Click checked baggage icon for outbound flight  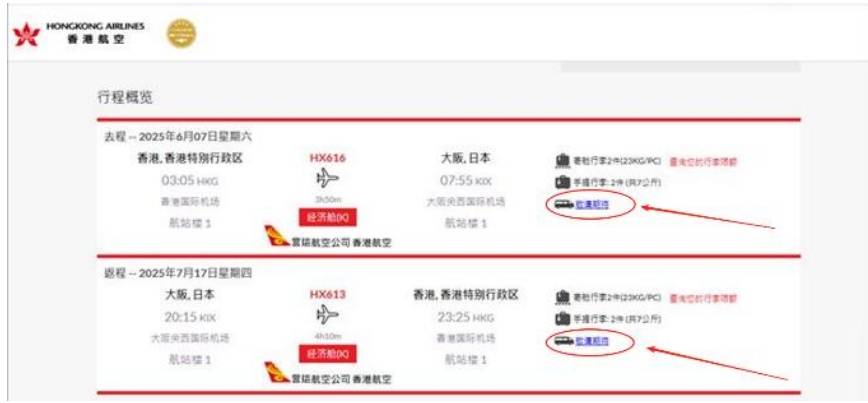point(562,162)
